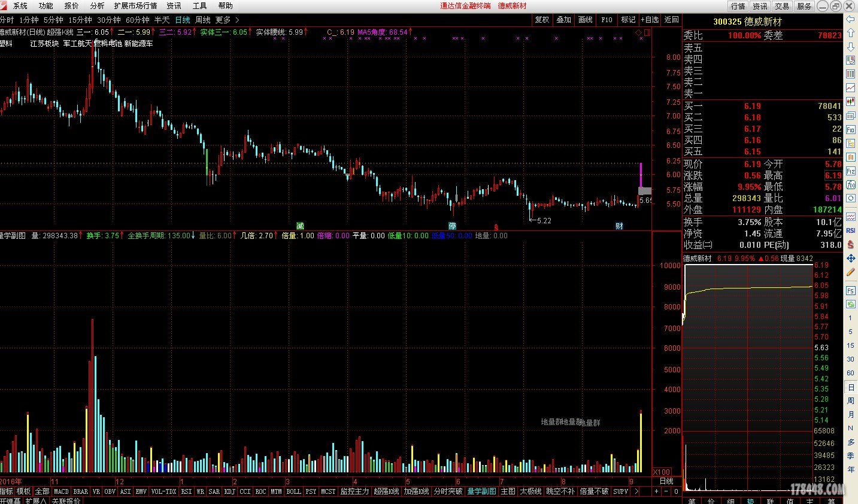Click the 返回 return button
858x504 pixels.
(672, 20)
